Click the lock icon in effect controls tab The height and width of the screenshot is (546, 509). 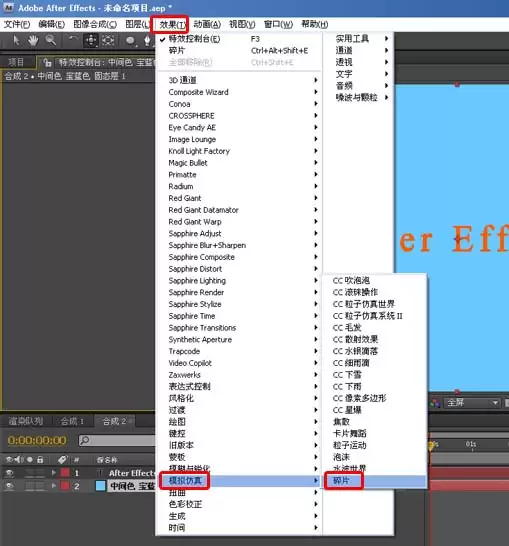[x=48, y=63]
